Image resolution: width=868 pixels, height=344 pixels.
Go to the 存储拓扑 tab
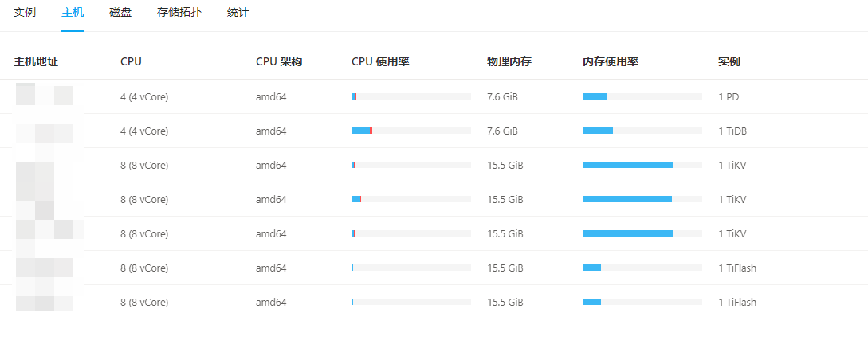(179, 13)
